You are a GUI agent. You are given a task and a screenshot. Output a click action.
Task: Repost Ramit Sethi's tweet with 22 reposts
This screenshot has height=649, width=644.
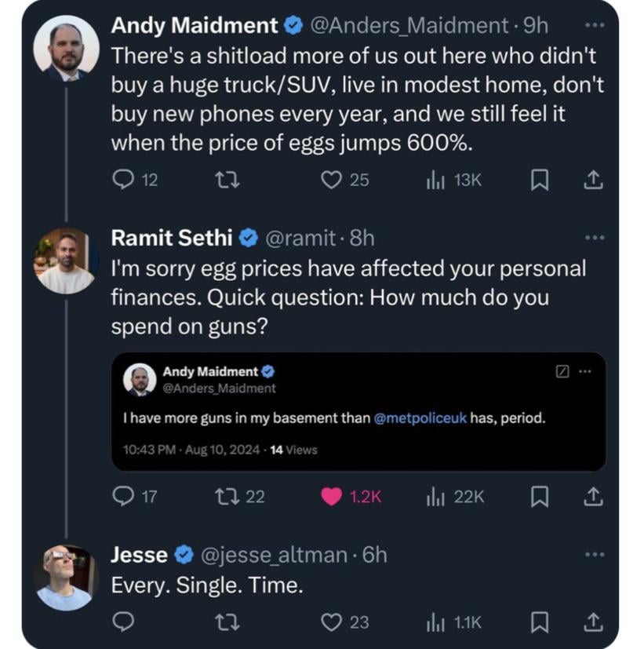[x=226, y=496]
